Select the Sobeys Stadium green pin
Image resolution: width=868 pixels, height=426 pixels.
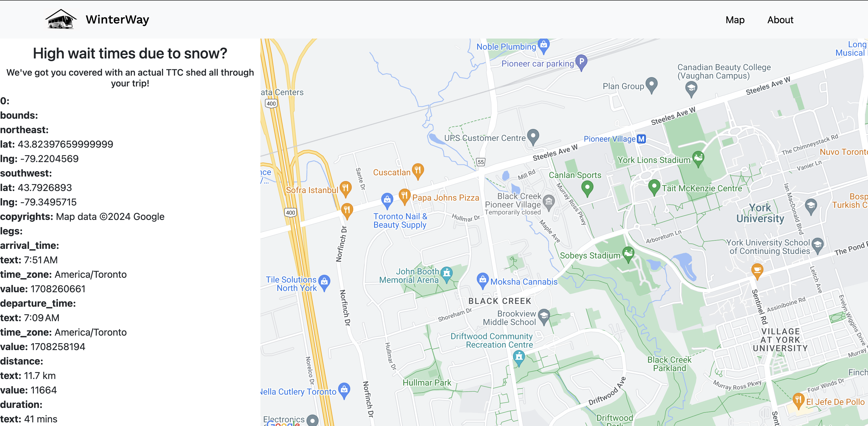click(628, 255)
